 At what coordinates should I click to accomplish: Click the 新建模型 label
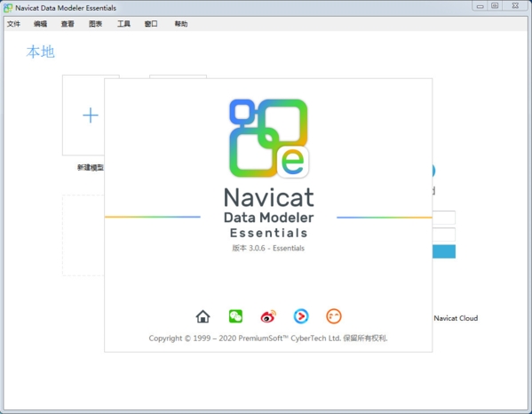point(91,168)
